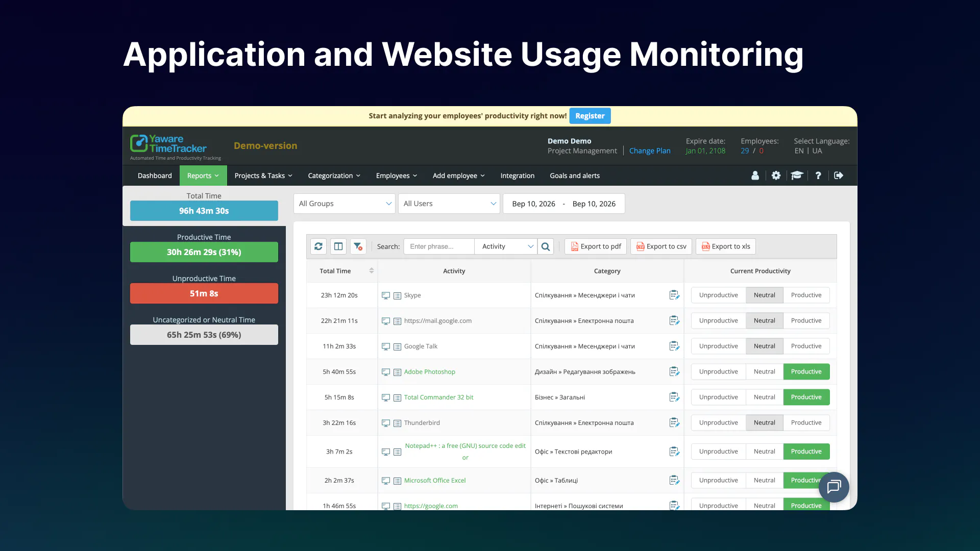The height and width of the screenshot is (551, 980).
Task: Switch language to UA
Action: click(x=817, y=151)
